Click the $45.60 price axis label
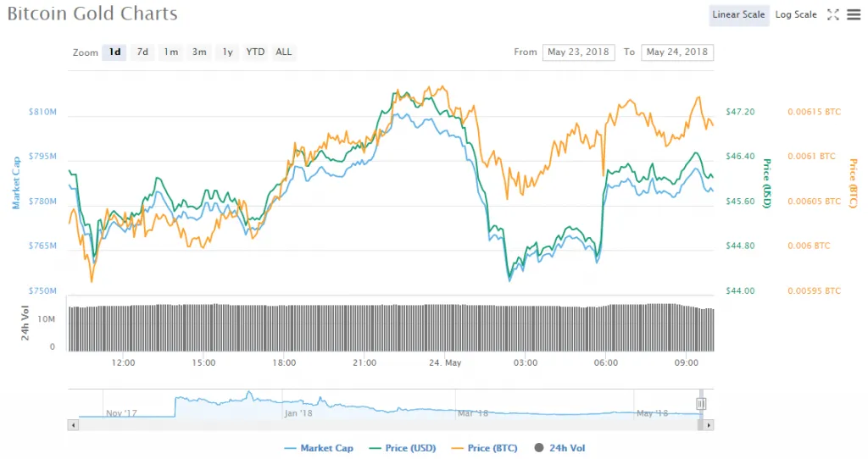868x459 pixels. point(740,202)
